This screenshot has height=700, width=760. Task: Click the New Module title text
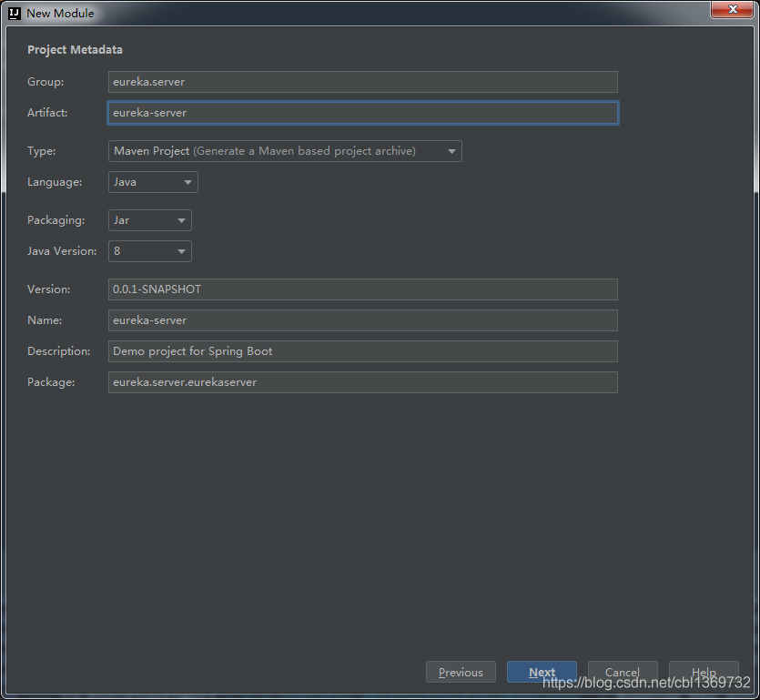(x=60, y=14)
